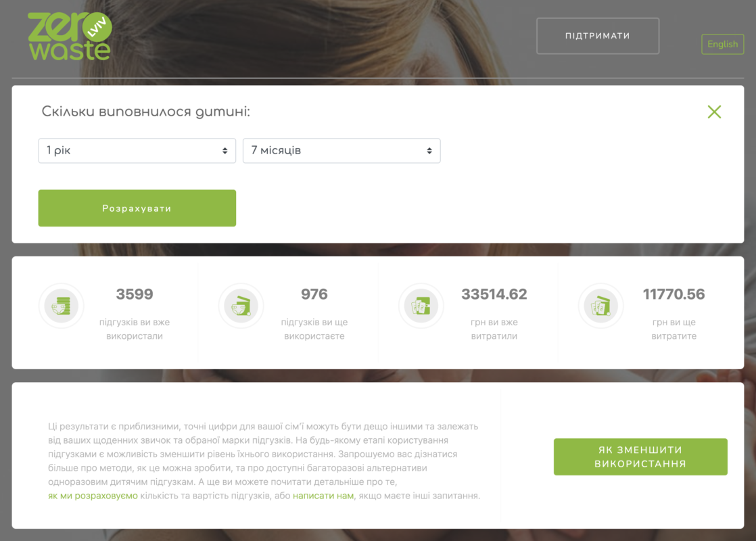Image resolution: width=756 pixels, height=541 pixels.
Task: Click the stacked diapers icon beside 3599
Action: tap(62, 306)
